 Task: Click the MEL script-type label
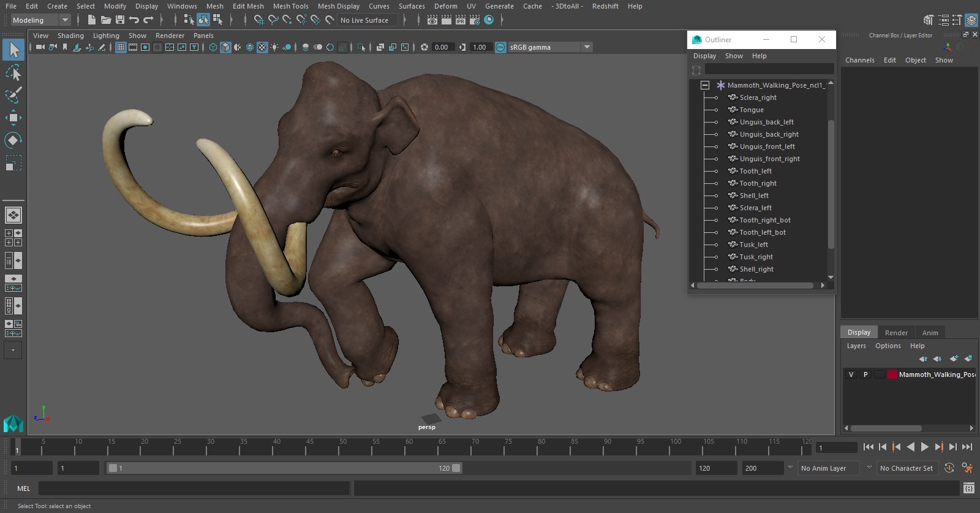click(23, 488)
